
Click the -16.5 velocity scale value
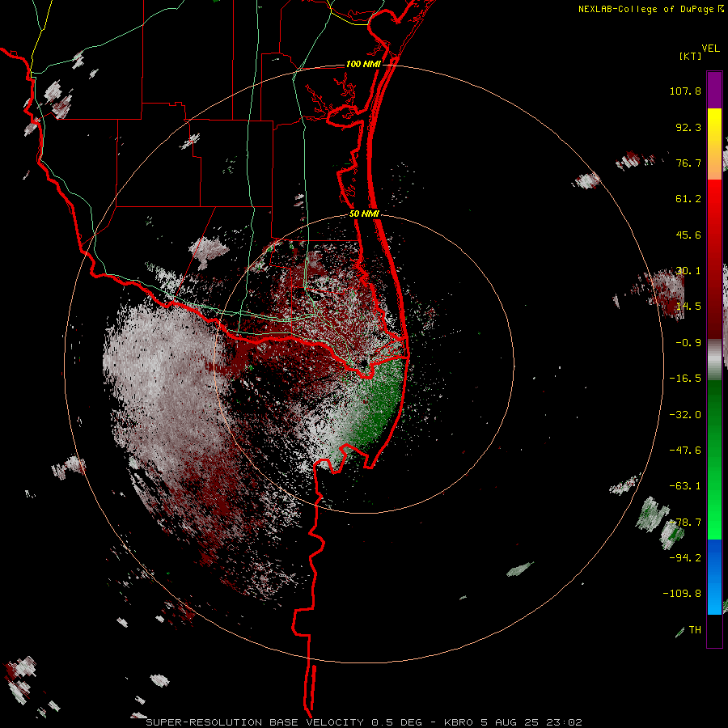(685, 379)
